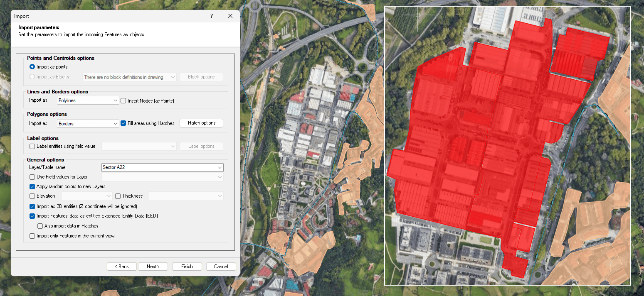This screenshot has height=296, width=644.
Task: Check the Elevation option
Action: click(32, 196)
